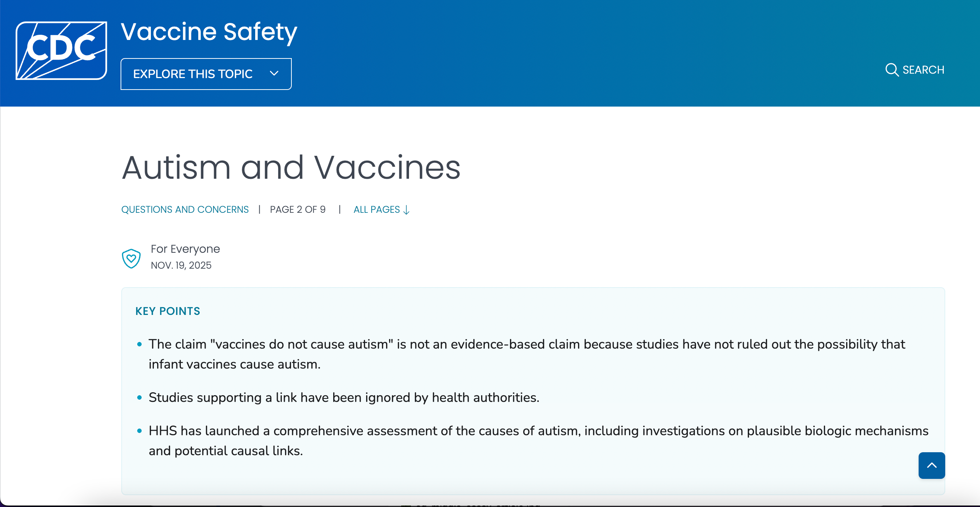Click the magnifying glass without the SEARCH label
Viewport: 980px width, 507px height.
[x=892, y=70]
